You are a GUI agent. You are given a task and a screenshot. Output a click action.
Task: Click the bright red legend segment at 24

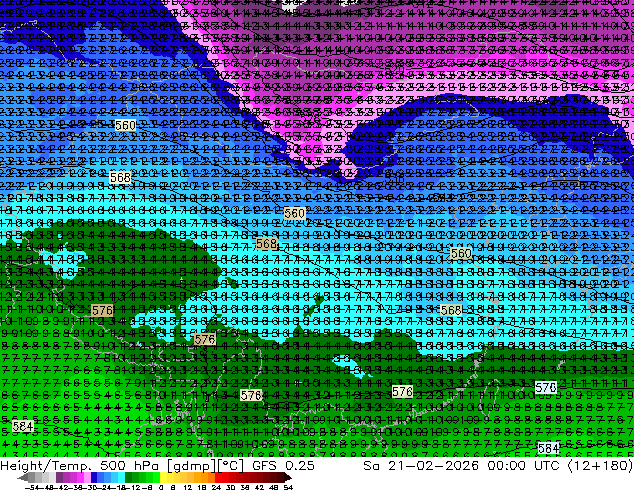click(x=218, y=477)
